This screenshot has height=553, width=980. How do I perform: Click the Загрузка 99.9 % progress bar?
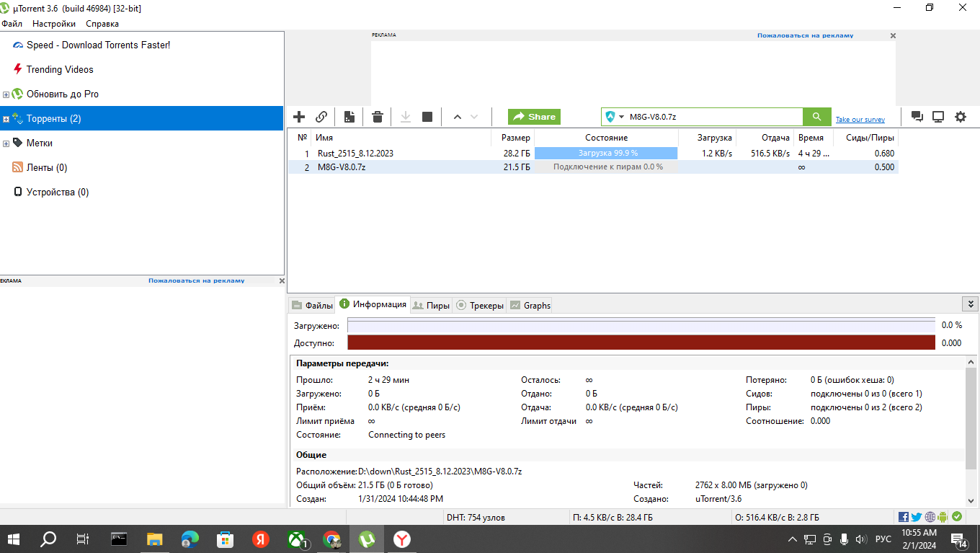(606, 154)
